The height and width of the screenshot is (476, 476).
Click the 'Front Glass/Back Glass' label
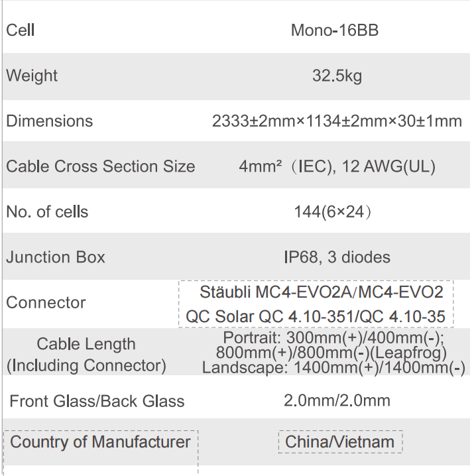pos(97,401)
